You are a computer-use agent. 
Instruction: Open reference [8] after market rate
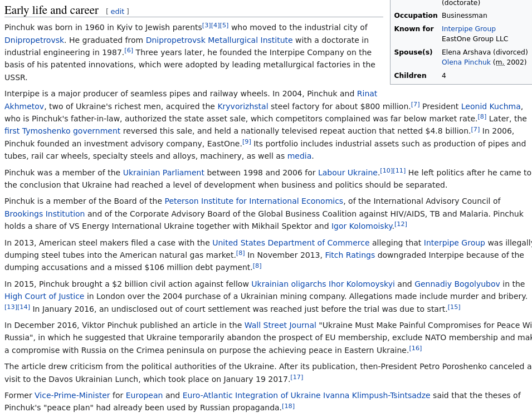click(482, 117)
